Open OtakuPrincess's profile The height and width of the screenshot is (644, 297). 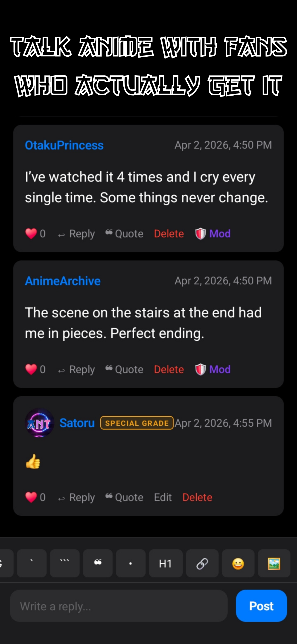(64, 145)
